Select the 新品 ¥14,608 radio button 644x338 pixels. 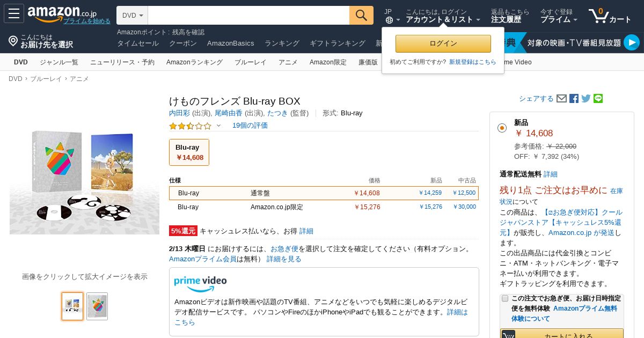502,128
